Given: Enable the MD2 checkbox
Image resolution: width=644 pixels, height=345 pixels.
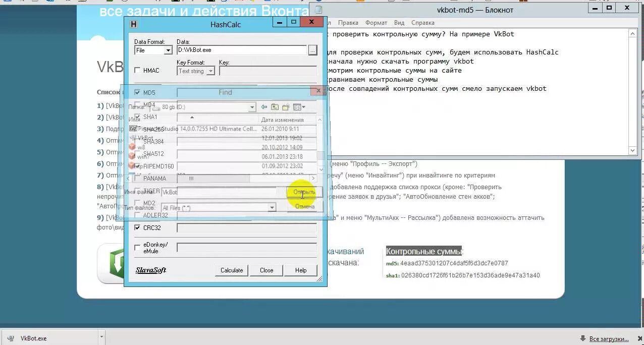Looking at the screenshot, I should pos(138,203).
